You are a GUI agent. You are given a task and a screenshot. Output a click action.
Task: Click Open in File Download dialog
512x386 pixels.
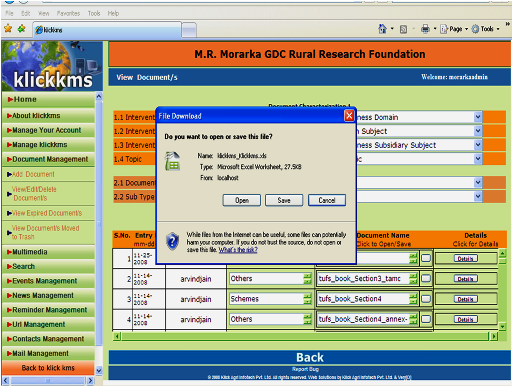point(242,200)
